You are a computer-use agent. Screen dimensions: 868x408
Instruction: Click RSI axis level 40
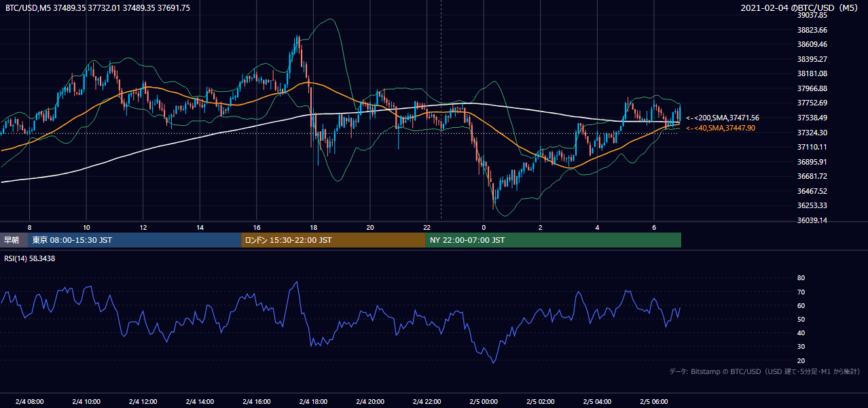click(801, 333)
